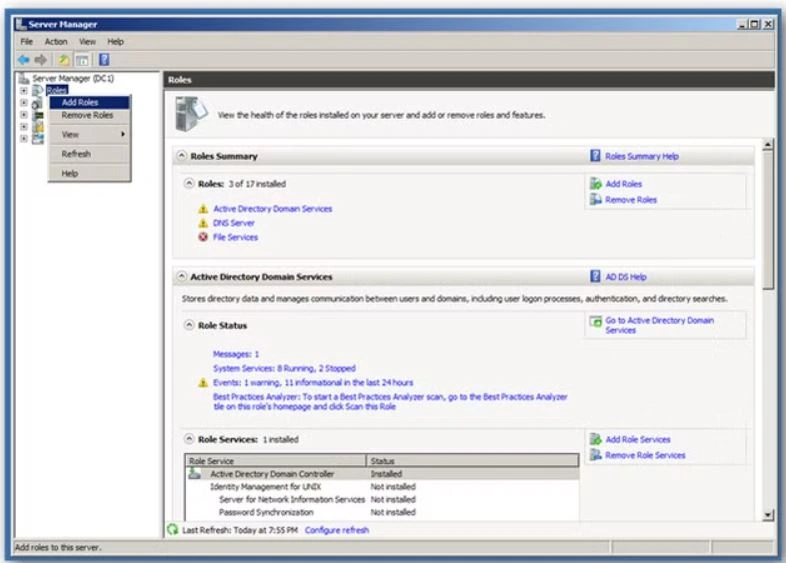This screenshot has height=563, width=786.
Task: Click scrollbar up arrow in Roles pane
Action: pos(768,145)
